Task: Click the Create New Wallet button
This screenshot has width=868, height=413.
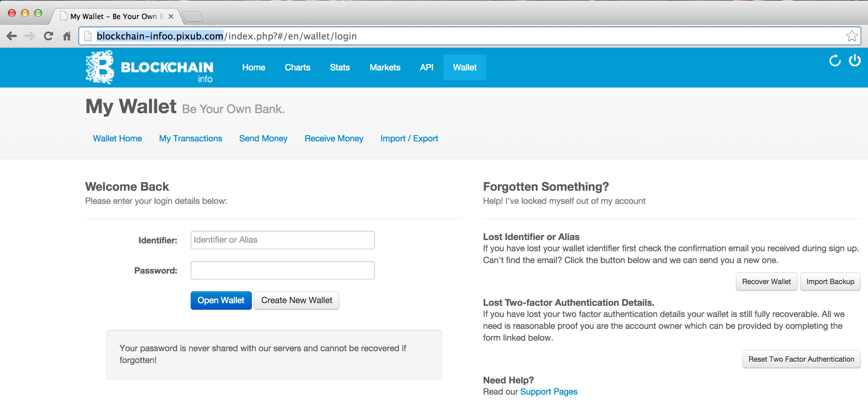Action: (x=296, y=300)
